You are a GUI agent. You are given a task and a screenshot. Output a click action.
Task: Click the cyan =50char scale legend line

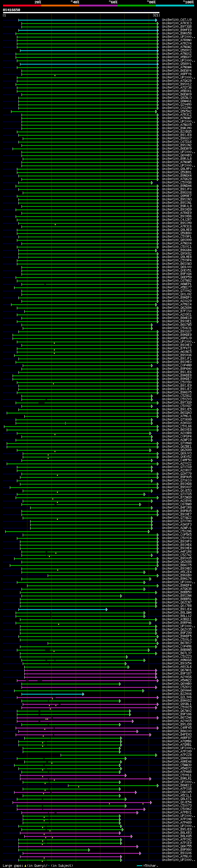point(139,866)
